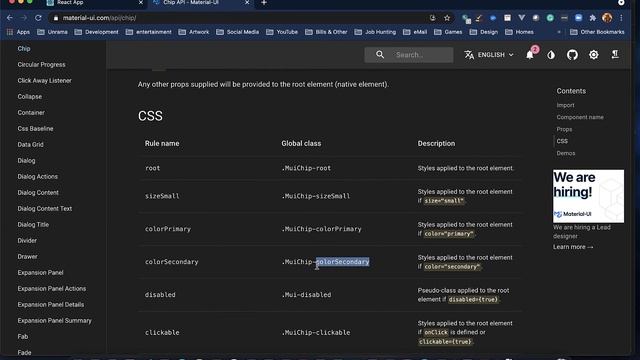Open Dialog Content Text in sidebar
The image size is (640, 360).
tap(44, 209)
